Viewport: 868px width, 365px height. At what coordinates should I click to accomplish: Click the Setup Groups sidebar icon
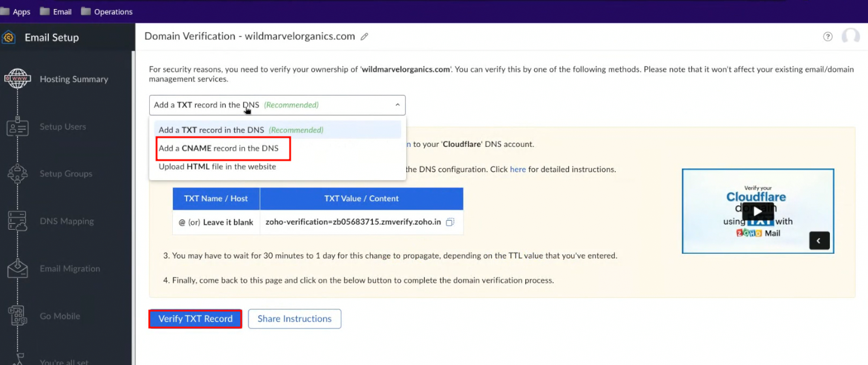[x=18, y=174]
